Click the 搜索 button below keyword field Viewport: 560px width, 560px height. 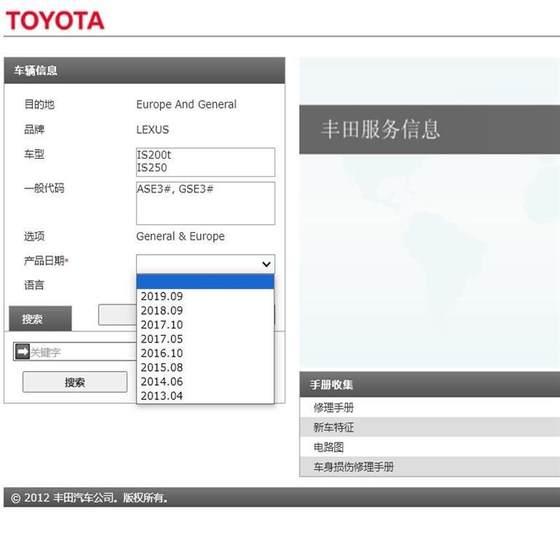pyautogui.click(x=75, y=382)
